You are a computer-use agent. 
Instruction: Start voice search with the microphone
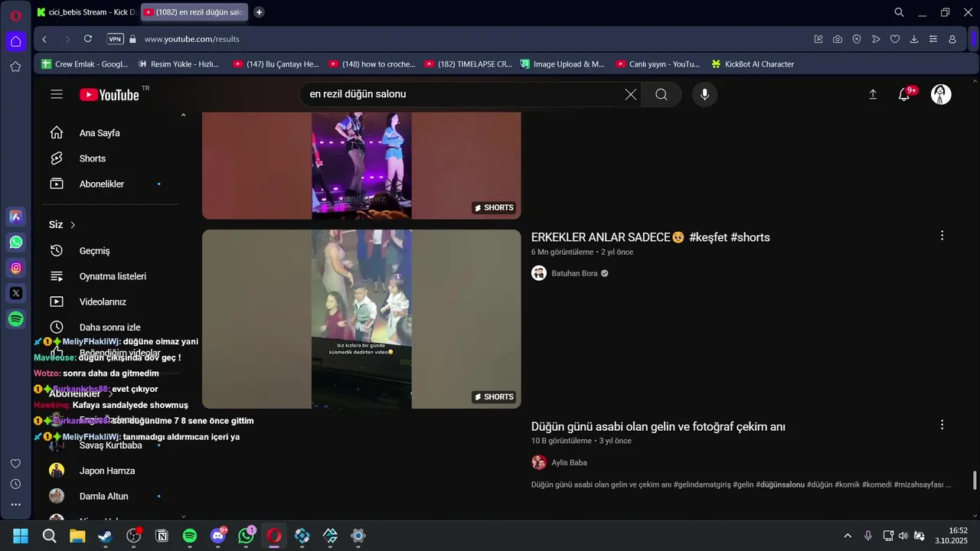tap(704, 94)
